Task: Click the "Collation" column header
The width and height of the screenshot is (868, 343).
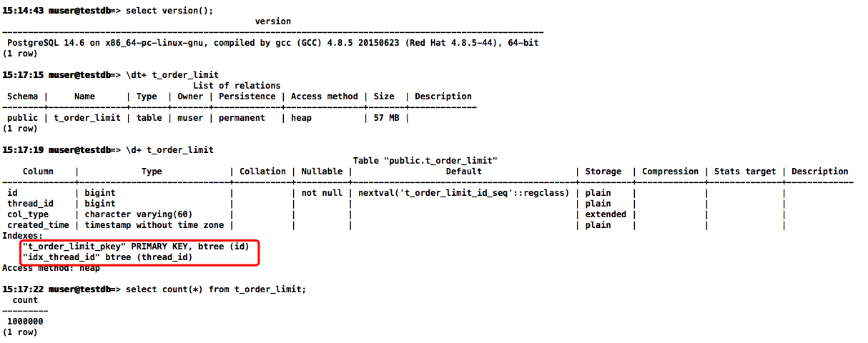Action: tap(262, 171)
